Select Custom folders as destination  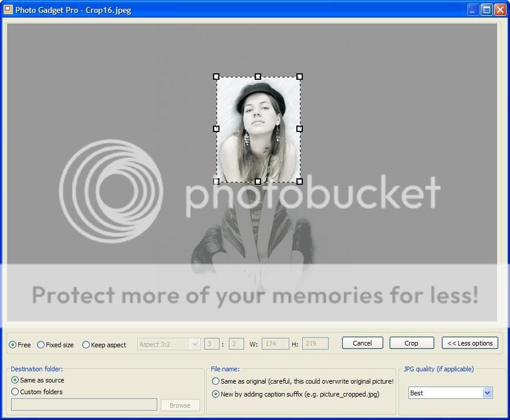pos(15,392)
